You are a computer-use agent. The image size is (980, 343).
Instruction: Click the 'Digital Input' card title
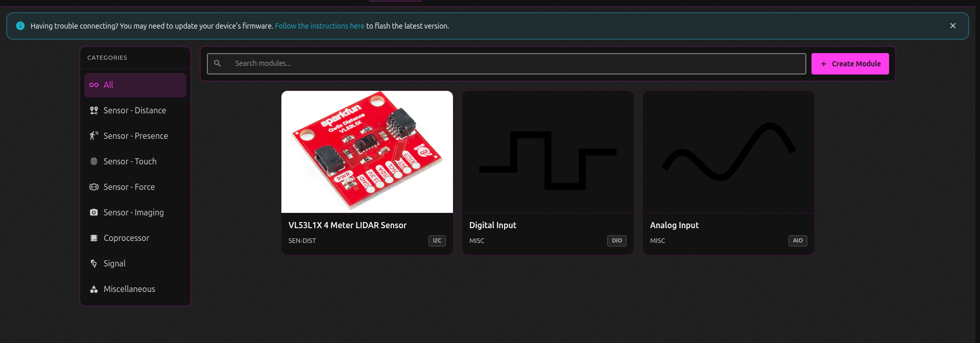493,225
